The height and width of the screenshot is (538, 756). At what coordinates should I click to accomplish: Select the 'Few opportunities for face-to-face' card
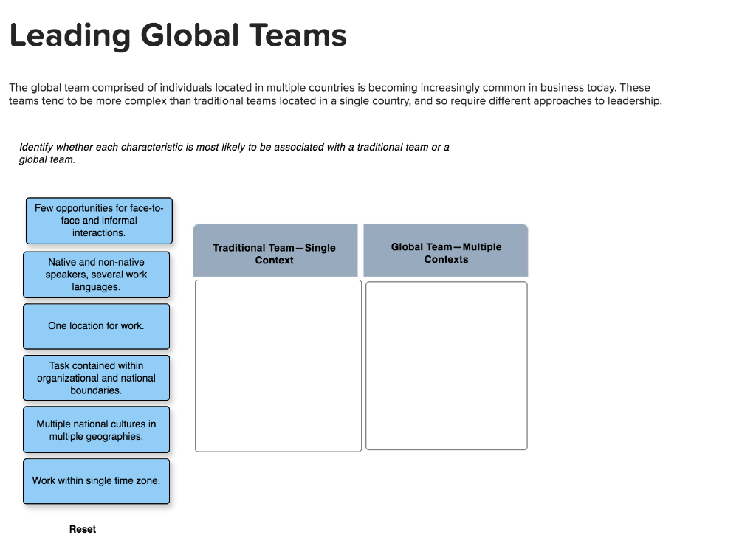(x=98, y=220)
